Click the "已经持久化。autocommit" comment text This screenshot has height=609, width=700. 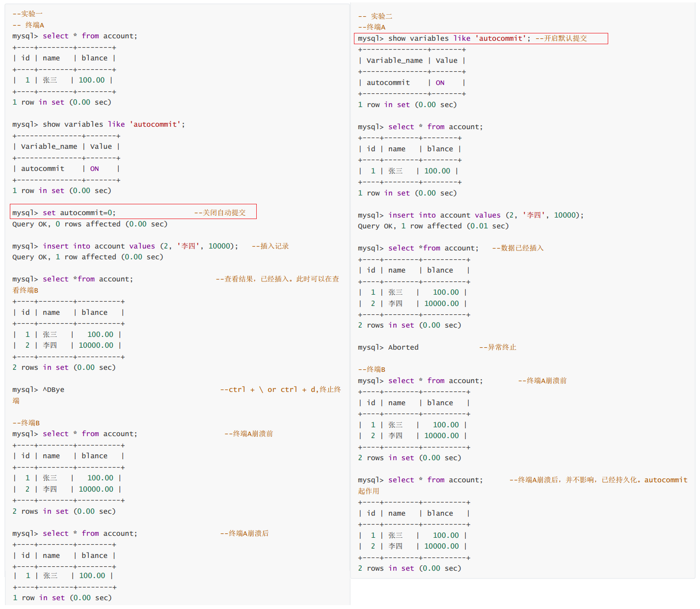645,480
